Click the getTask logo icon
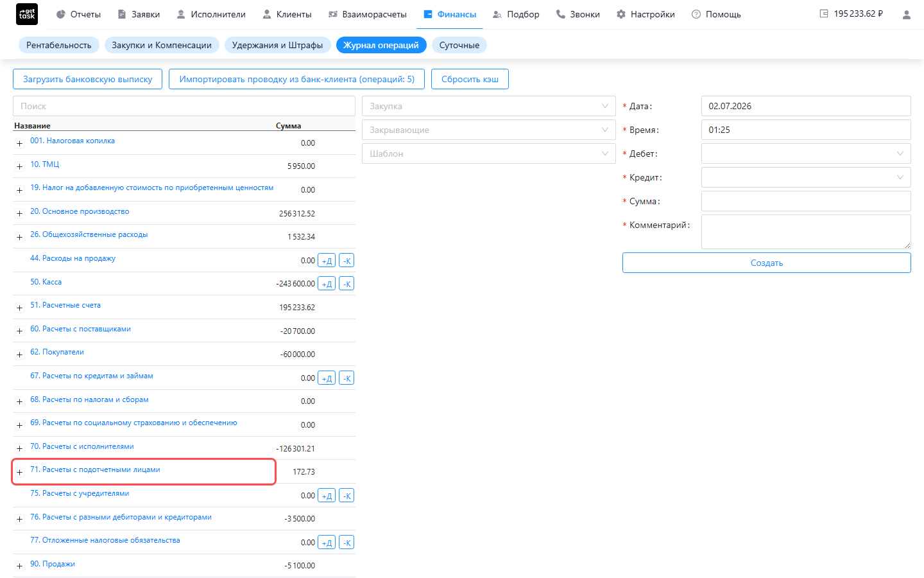 (x=27, y=14)
